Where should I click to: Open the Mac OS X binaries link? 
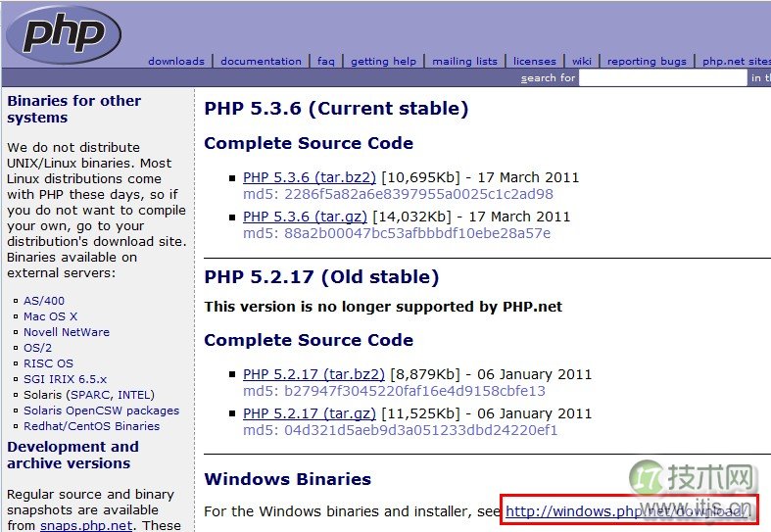coord(50,316)
